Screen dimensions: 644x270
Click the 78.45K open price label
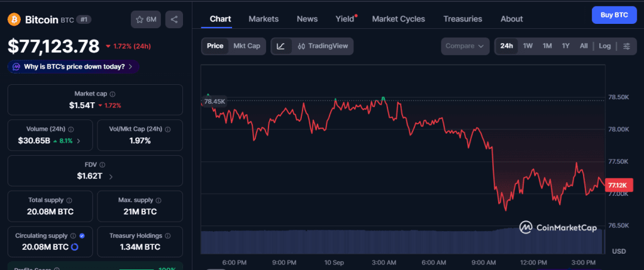(214, 101)
